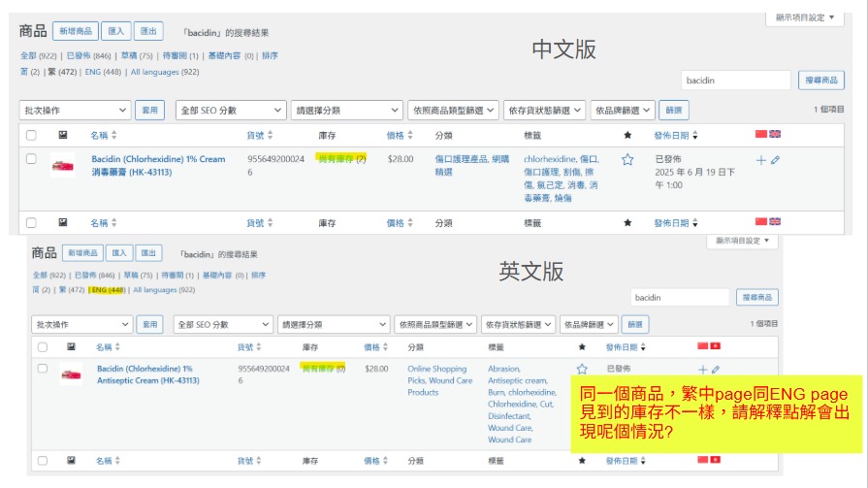868x488 pixels.
Task: Click the featured star in the English product row
Action: [582, 369]
